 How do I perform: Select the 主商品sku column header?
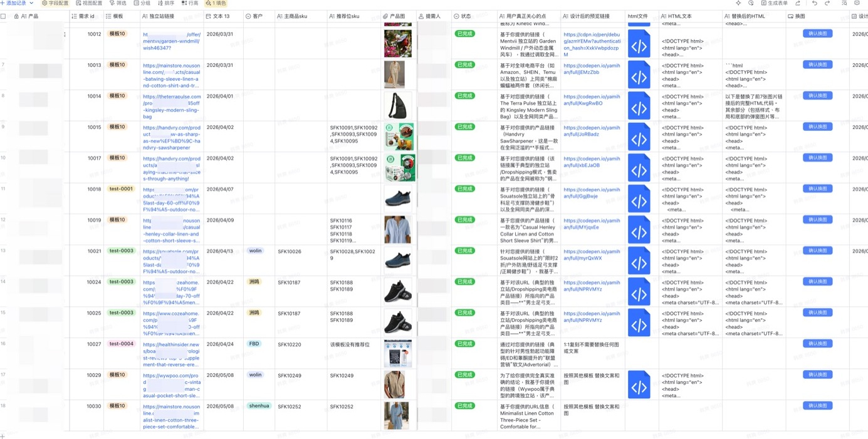[301, 16]
